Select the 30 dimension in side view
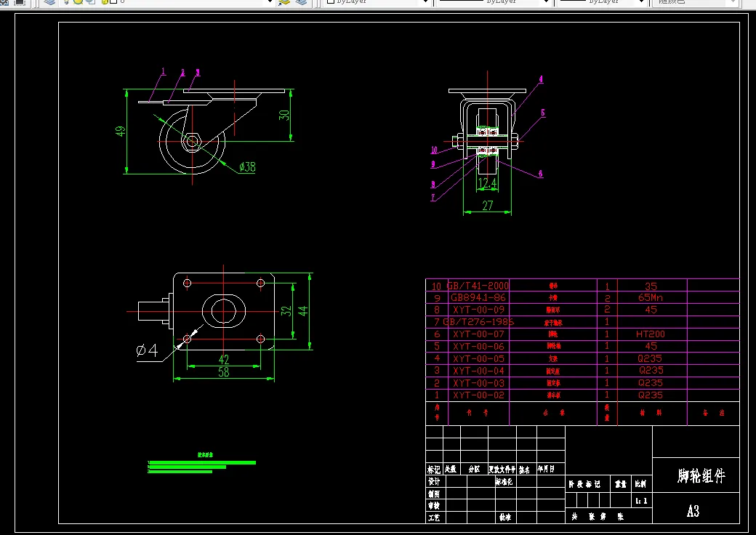756x535 pixels. pos(284,115)
